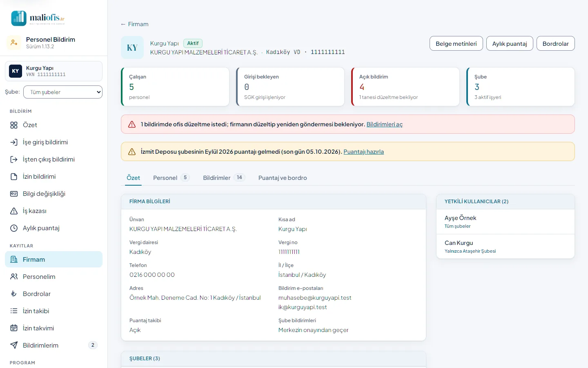
Task: Click the Personelim people icon
Action: [14, 276]
